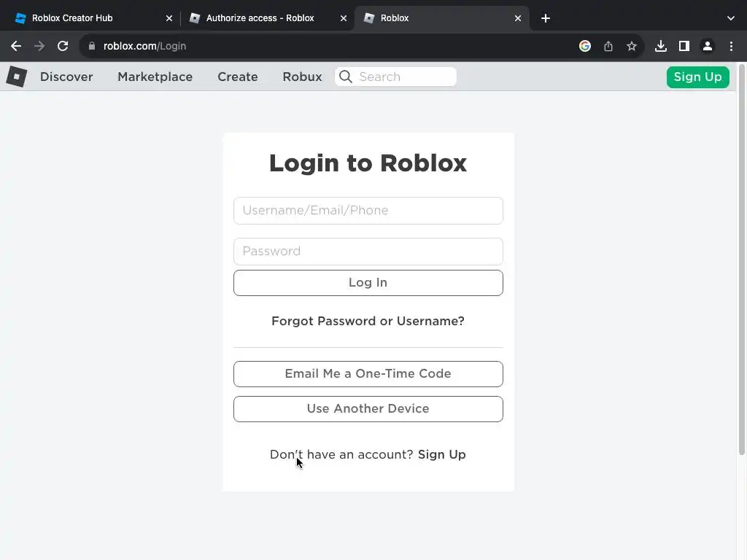Expand the tab search chevron
Image resolution: width=747 pixels, height=560 pixels.
[731, 18]
